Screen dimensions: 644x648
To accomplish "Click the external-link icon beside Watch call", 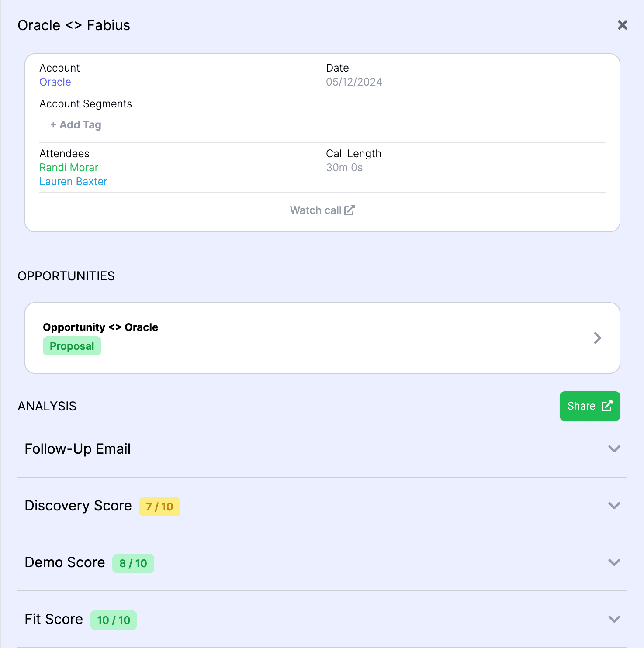I will pos(350,210).
